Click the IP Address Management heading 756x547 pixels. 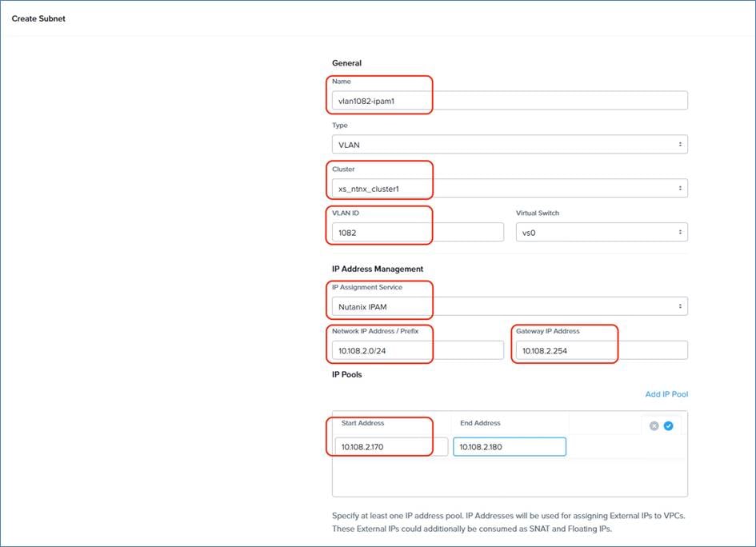coord(378,269)
